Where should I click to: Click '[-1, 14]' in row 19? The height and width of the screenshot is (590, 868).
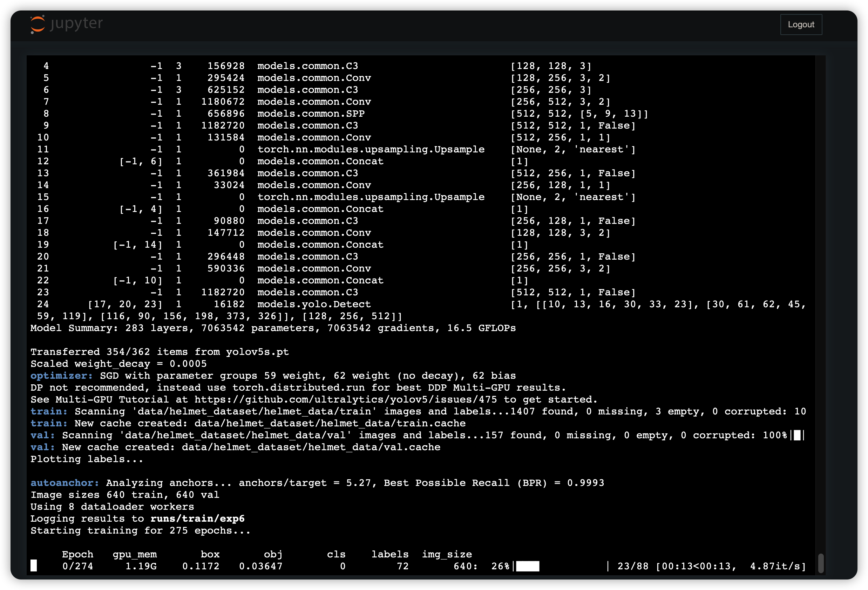[x=138, y=245]
